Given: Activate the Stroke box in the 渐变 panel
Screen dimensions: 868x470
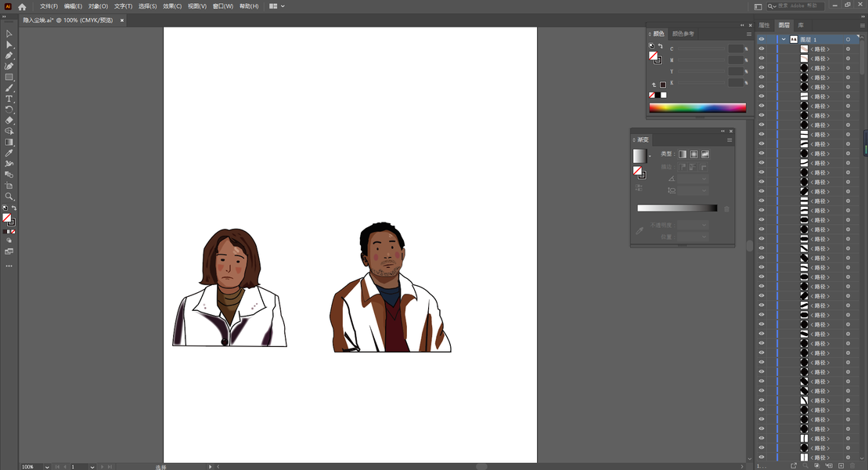Looking at the screenshot, I should coord(642,175).
